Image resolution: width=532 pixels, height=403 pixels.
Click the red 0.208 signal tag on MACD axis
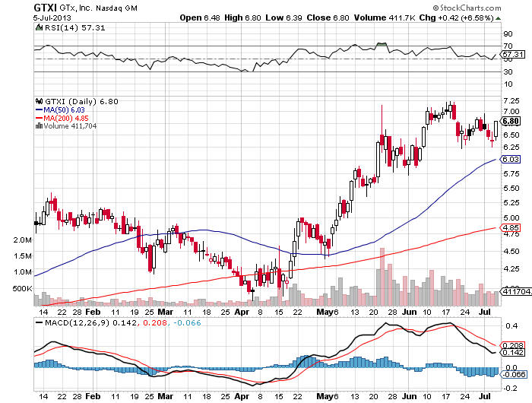point(513,346)
